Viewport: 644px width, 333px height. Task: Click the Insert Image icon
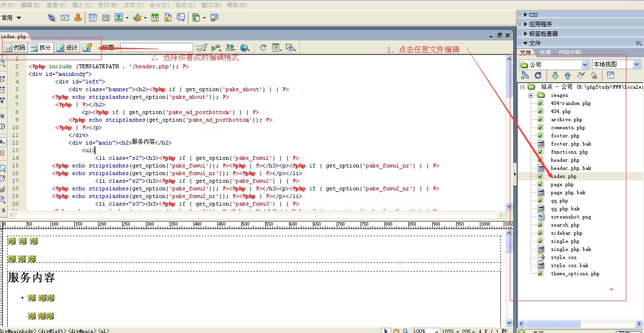[118, 18]
